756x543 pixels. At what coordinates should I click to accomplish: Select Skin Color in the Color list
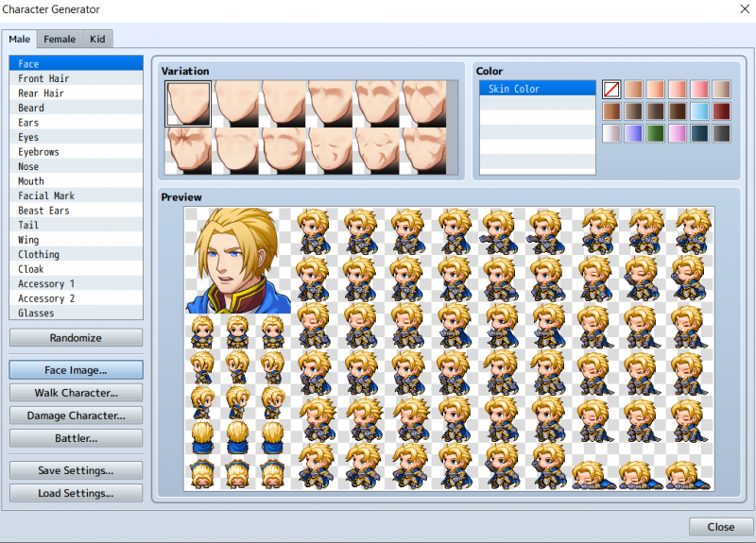(x=538, y=89)
